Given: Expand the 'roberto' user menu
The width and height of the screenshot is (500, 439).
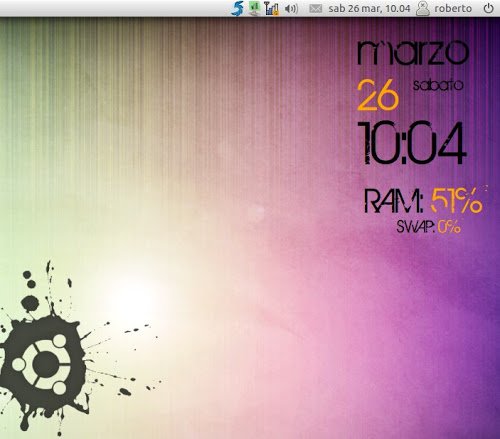Looking at the screenshot, I should (453, 8).
